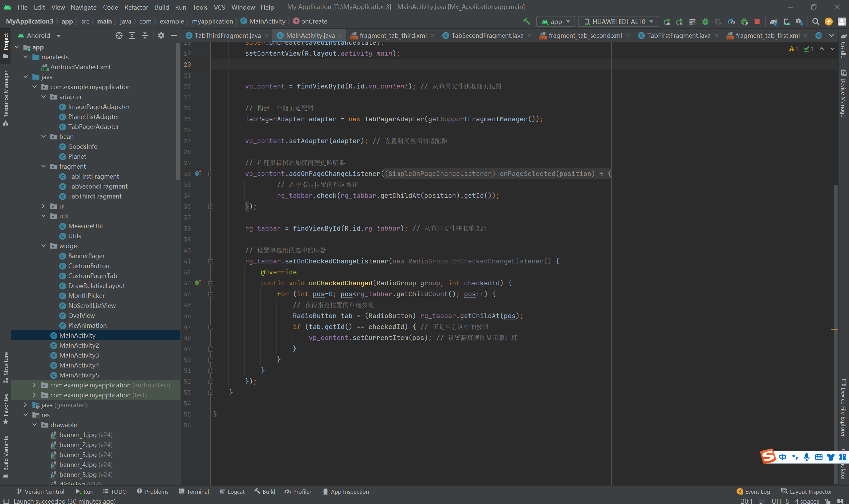
Task: Collapse the widget folder in tree
Action: point(43,246)
